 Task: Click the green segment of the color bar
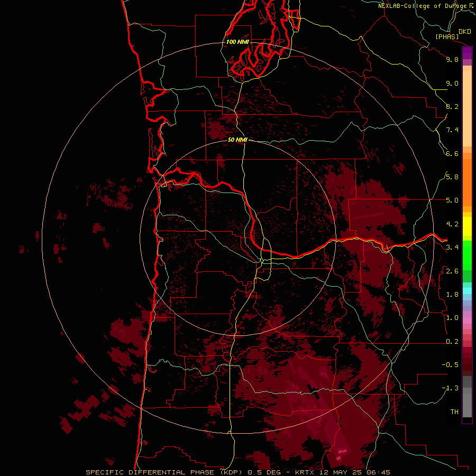pos(467,255)
